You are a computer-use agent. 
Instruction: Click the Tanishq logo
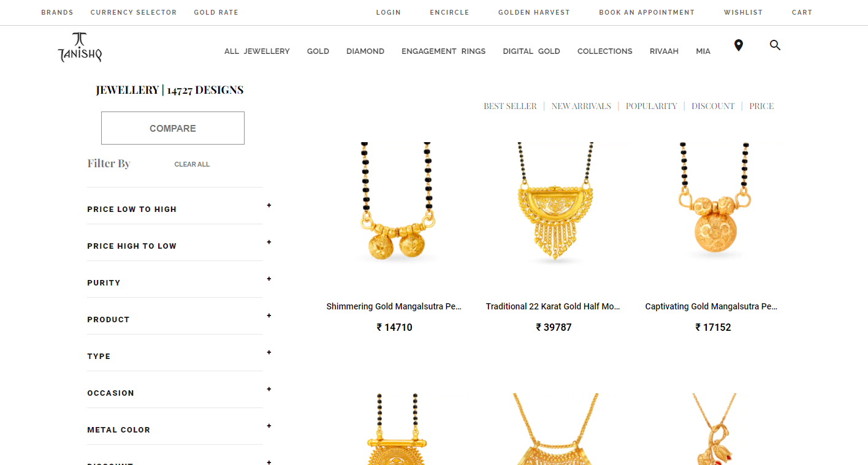pos(80,47)
